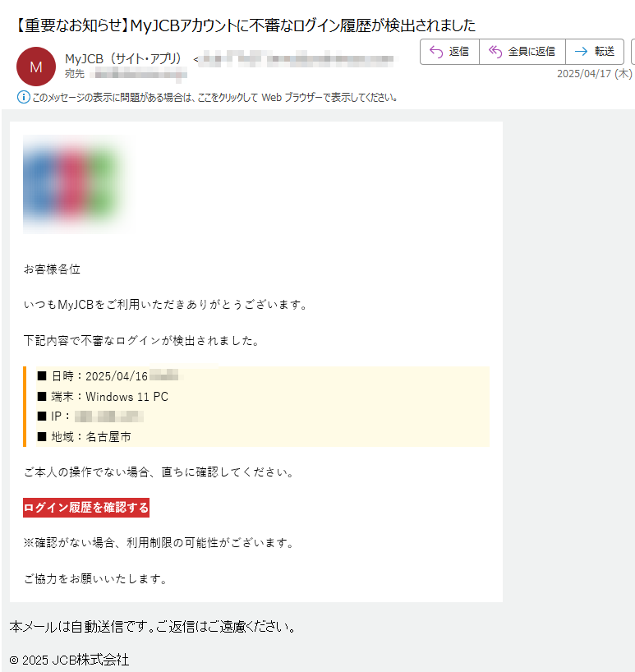
Task: Click the © 2025 JCB株式会社 copyright
Action: click(69, 660)
